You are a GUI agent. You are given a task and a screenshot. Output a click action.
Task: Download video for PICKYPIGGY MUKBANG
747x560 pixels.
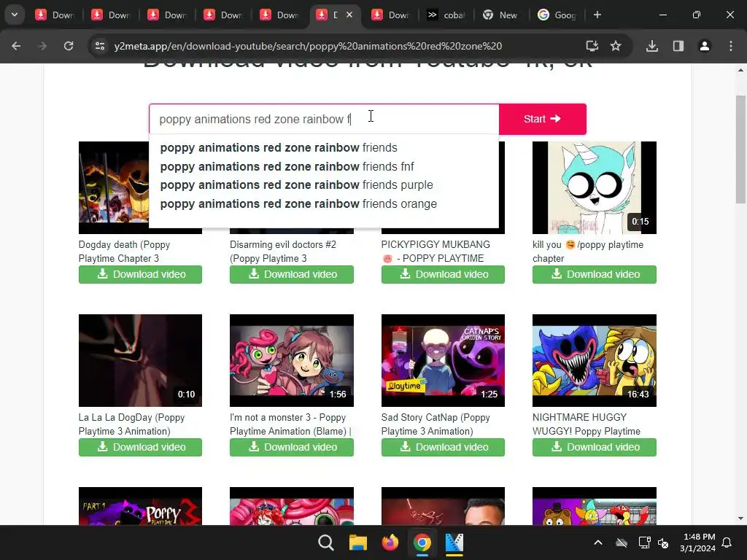pyautogui.click(x=443, y=274)
